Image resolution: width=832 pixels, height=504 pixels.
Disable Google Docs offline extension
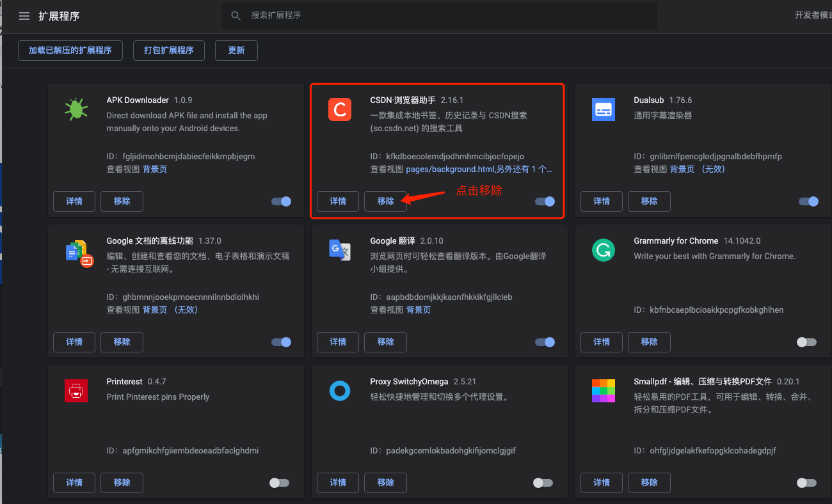[282, 342]
